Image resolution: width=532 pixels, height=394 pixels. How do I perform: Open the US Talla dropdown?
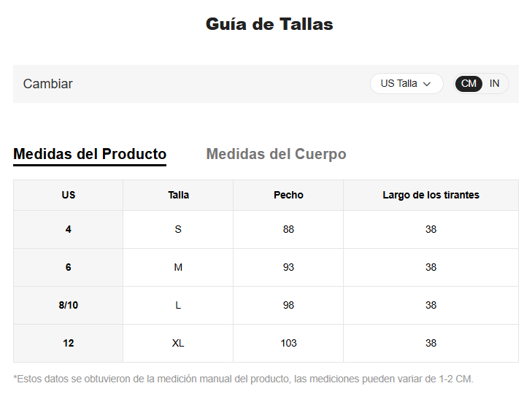coord(406,84)
